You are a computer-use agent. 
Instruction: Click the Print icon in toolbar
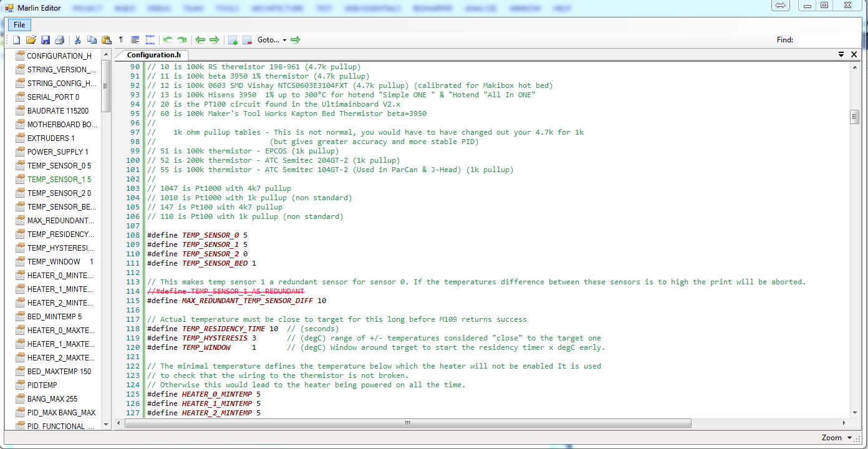coord(59,40)
